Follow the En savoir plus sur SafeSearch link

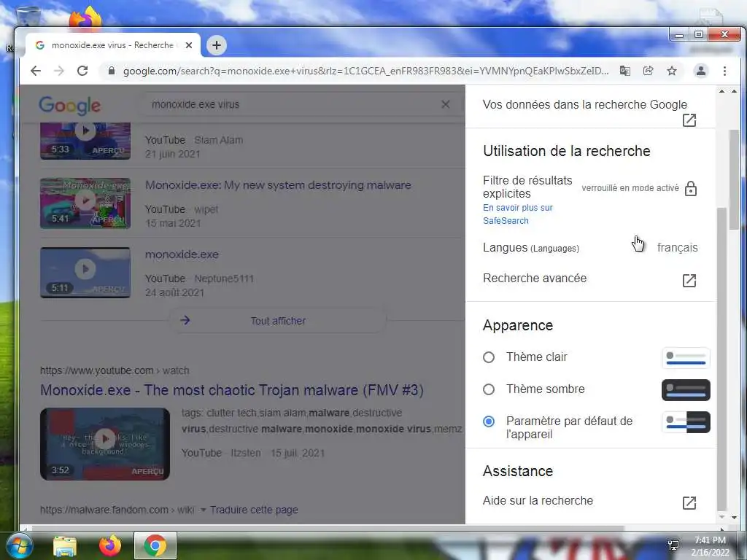(x=517, y=214)
